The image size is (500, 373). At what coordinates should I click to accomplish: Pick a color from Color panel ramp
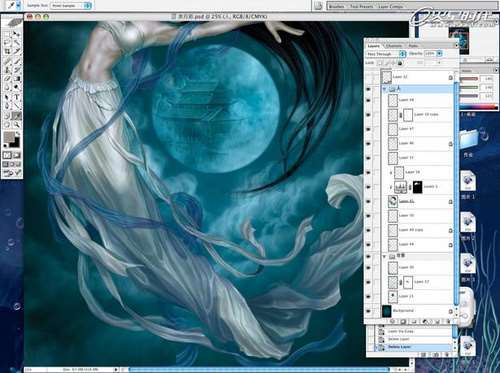pos(479,107)
